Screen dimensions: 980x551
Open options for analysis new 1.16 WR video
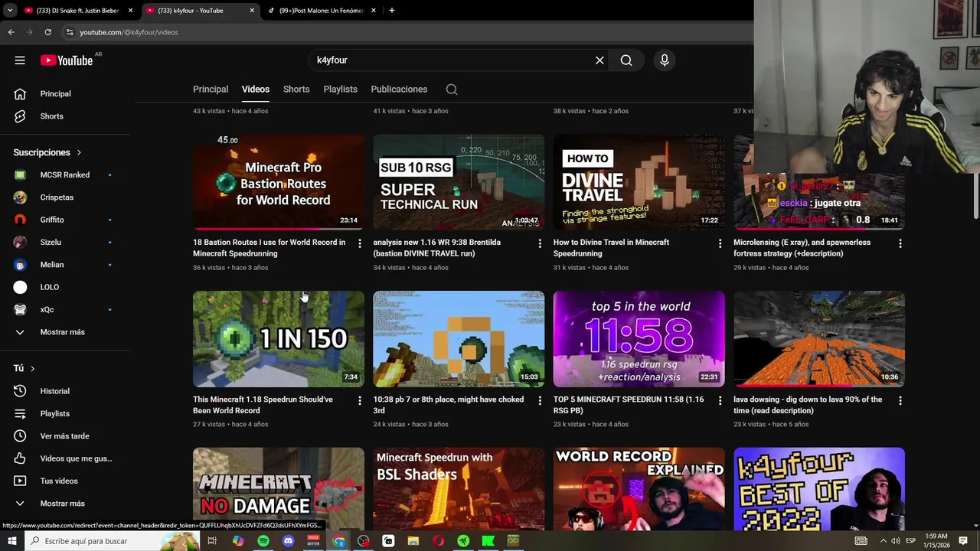[x=540, y=243]
